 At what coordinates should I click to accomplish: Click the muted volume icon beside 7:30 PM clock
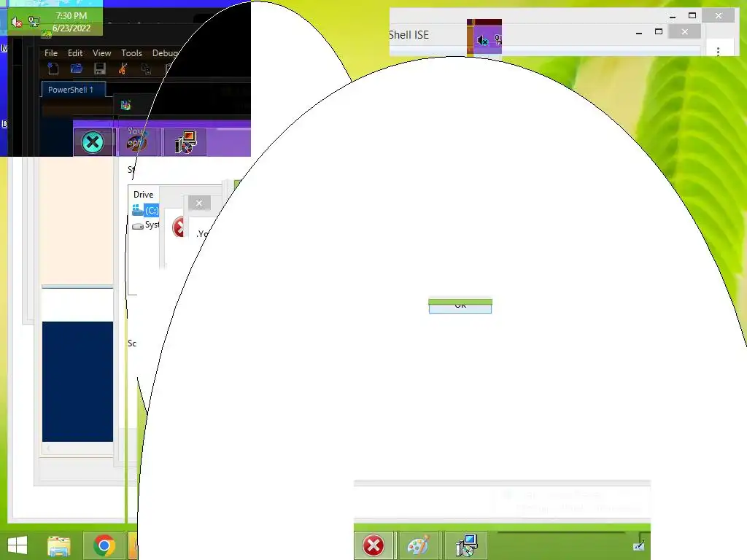[x=17, y=22]
